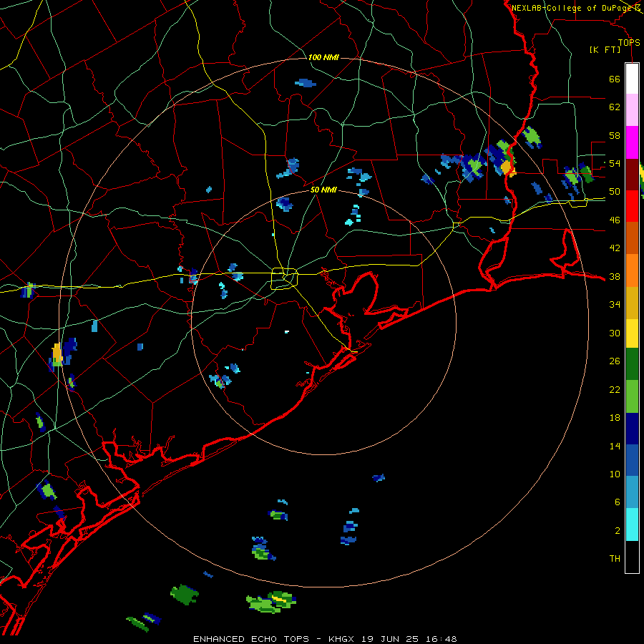Click the 'NEXLAB-College of DuPage' credit text
The height and width of the screenshot is (644, 644).
[571, 8]
